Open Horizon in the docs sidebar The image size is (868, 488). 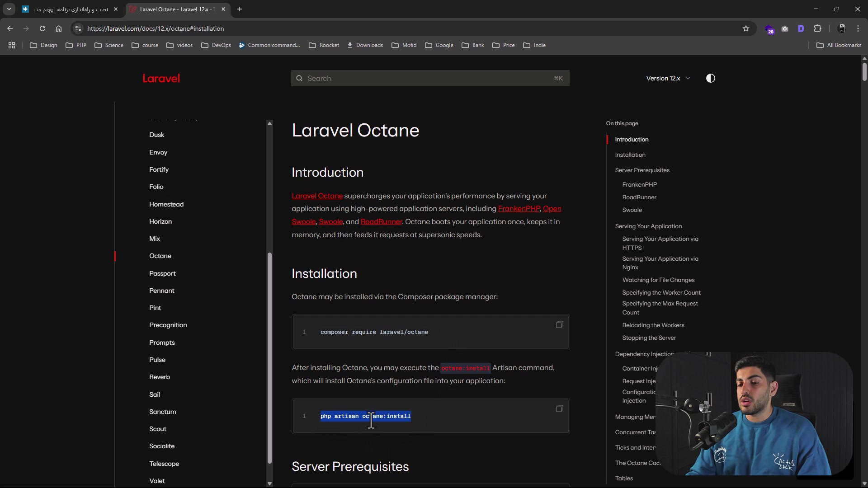coord(160,221)
